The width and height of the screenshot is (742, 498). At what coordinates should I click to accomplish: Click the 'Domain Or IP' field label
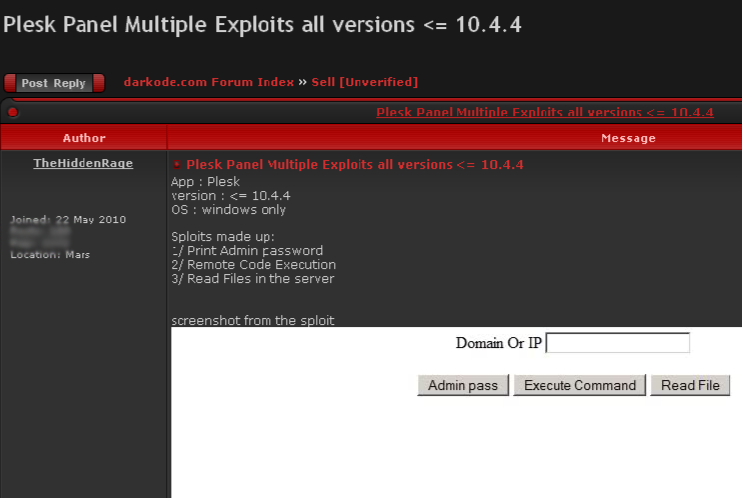pos(498,343)
